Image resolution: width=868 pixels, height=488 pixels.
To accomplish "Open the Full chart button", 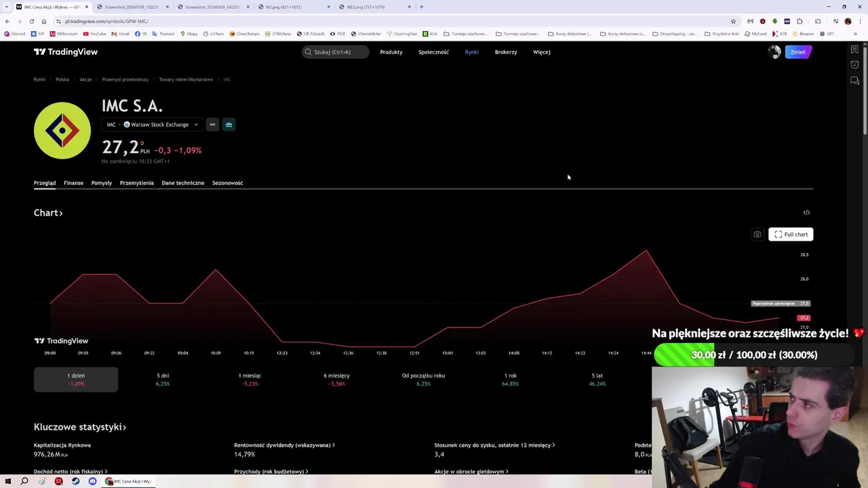I will click(791, 235).
